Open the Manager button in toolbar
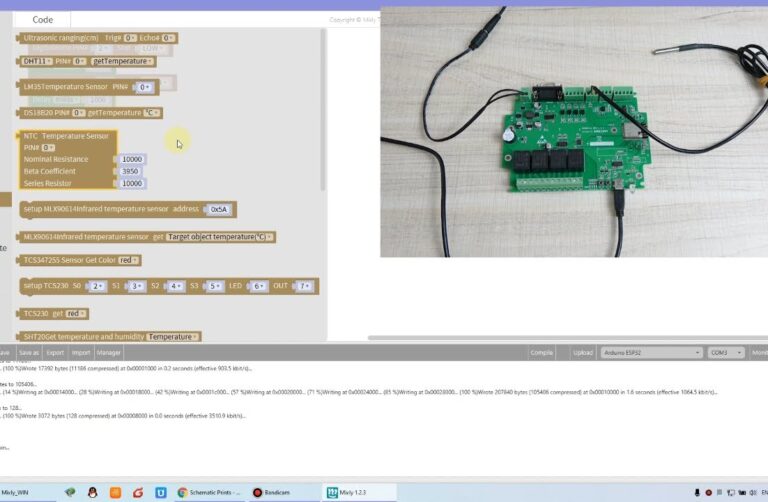The width and height of the screenshot is (768, 502). [108, 352]
